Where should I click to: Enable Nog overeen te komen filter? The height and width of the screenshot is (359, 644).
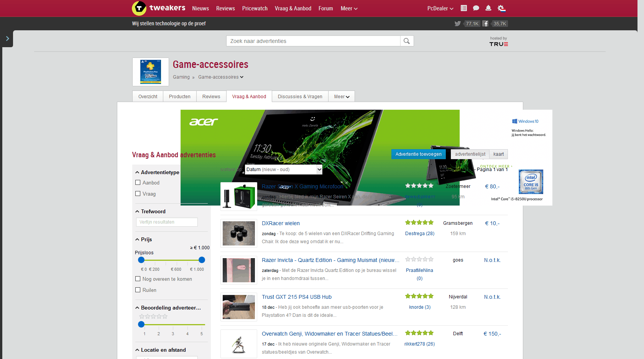138,279
